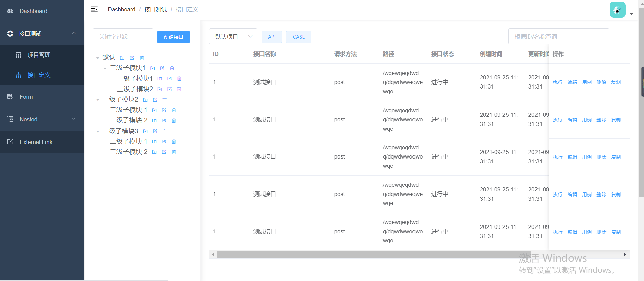Add a submodule under 一级子模块2

[x=145, y=100]
